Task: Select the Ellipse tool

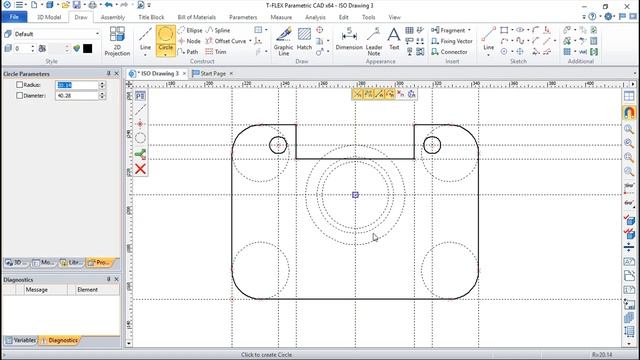Action: (x=190, y=30)
